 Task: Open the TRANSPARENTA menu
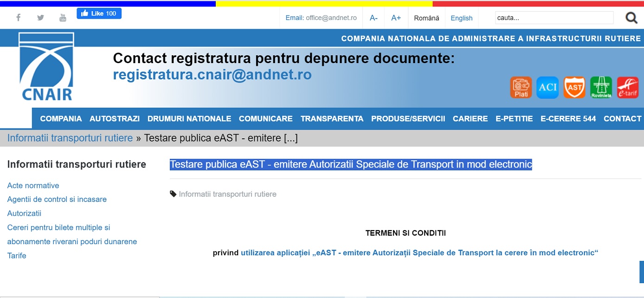[332, 119]
